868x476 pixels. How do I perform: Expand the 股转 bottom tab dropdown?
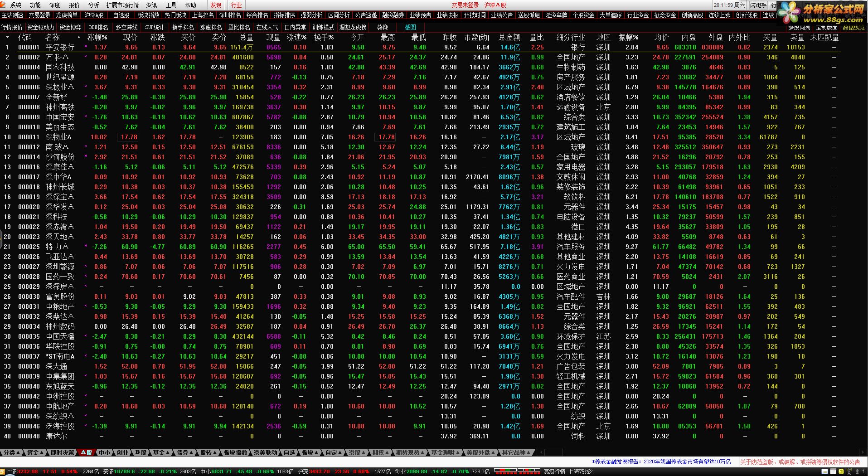[x=209, y=452]
